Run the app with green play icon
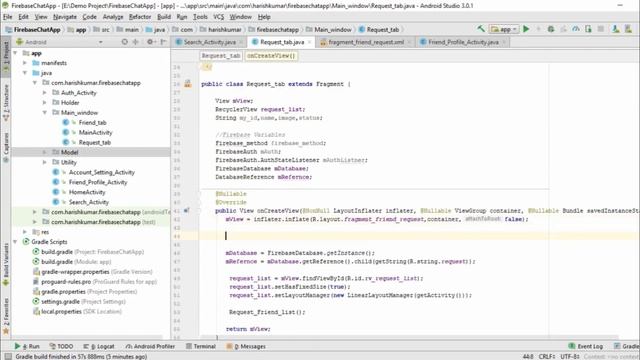This screenshot has height=360, width=640. tap(526, 29)
